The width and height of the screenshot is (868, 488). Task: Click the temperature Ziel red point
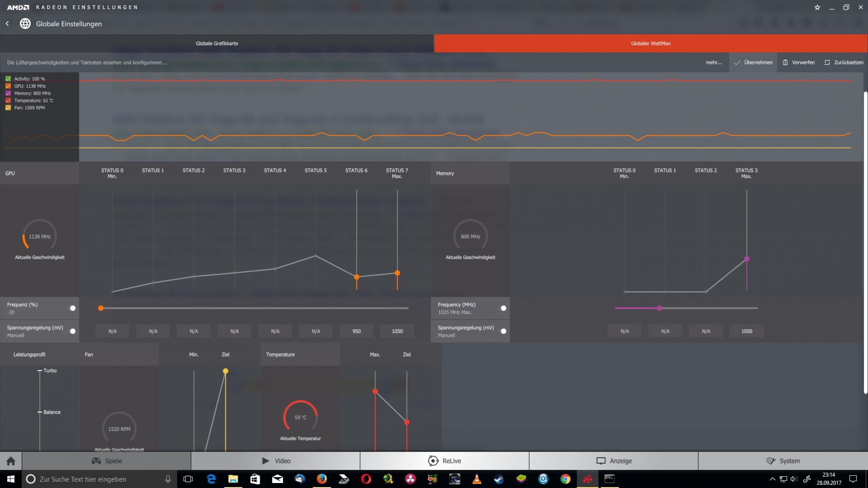coord(407,422)
